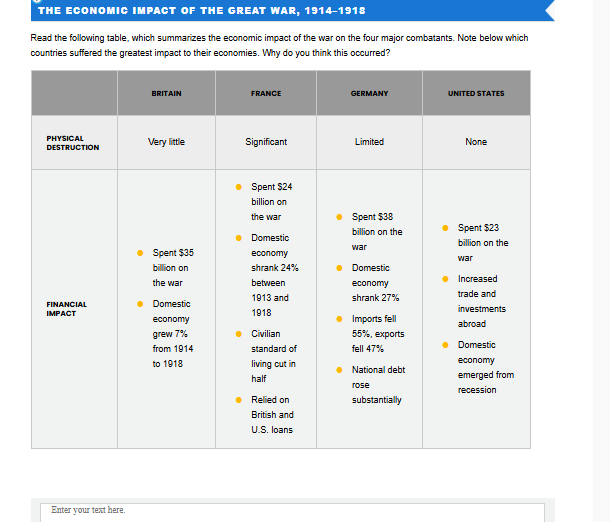This screenshot has height=522, width=610.
Task: Click the FRANCE column header
Action: 266,93
